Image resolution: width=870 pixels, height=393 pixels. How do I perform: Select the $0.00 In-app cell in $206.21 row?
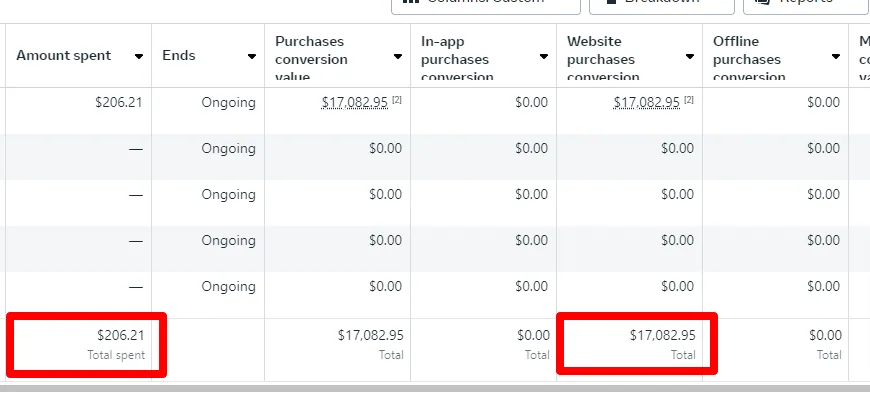(531, 103)
